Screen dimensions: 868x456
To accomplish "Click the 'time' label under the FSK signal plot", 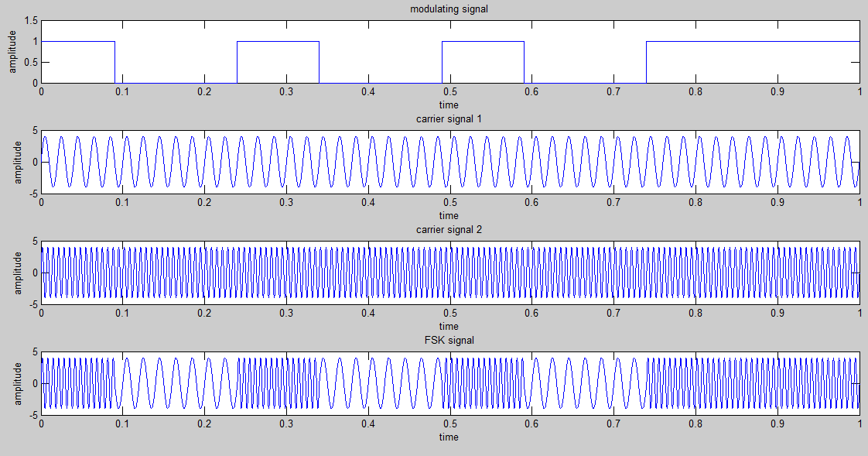I will [x=449, y=437].
